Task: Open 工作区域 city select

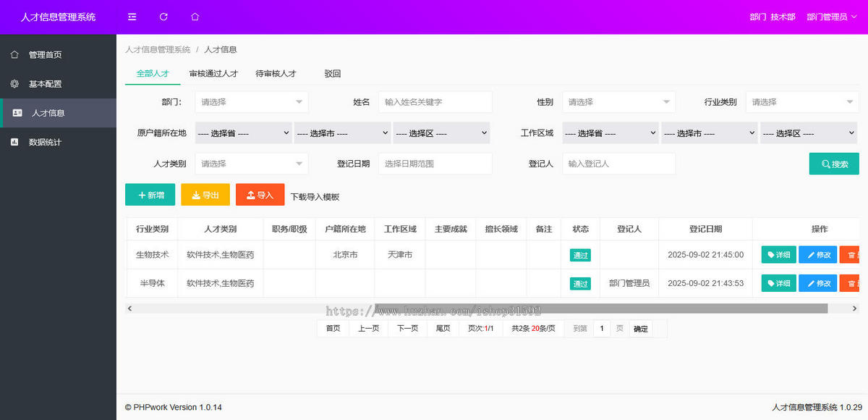Action: click(x=710, y=133)
